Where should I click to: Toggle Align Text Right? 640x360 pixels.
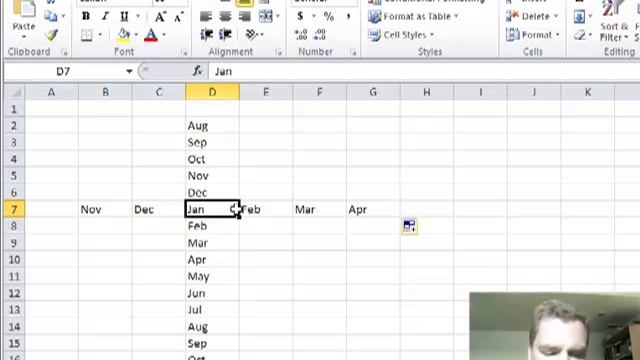coord(244,16)
